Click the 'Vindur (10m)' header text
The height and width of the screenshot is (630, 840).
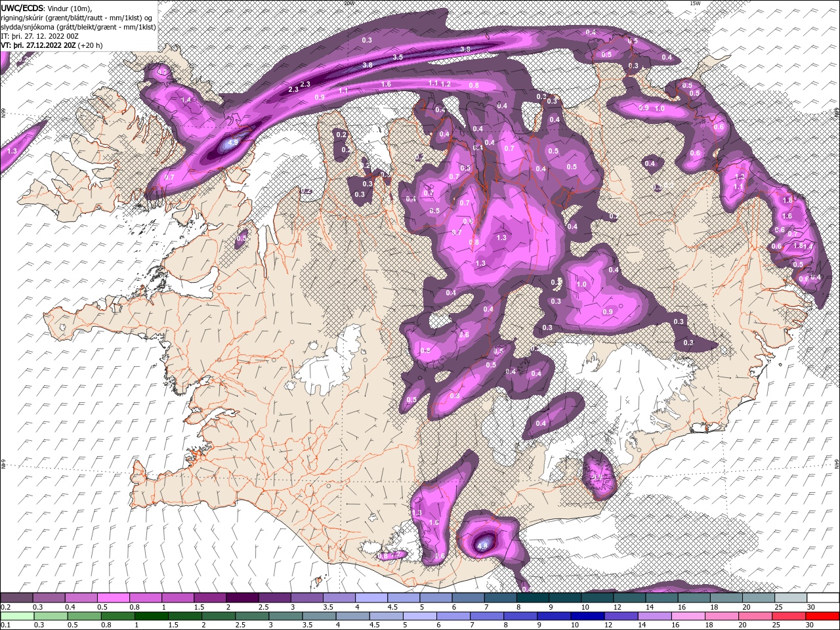pos(70,8)
